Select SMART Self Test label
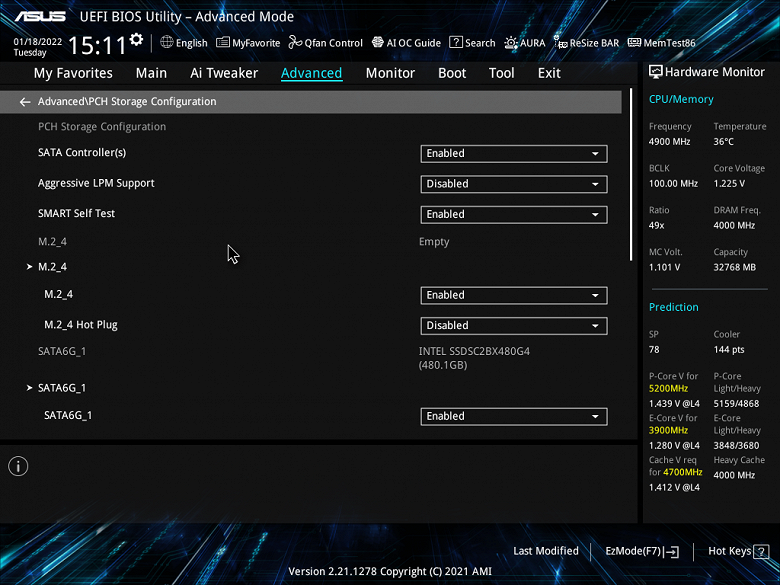The image size is (780, 585). click(x=76, y=213)
